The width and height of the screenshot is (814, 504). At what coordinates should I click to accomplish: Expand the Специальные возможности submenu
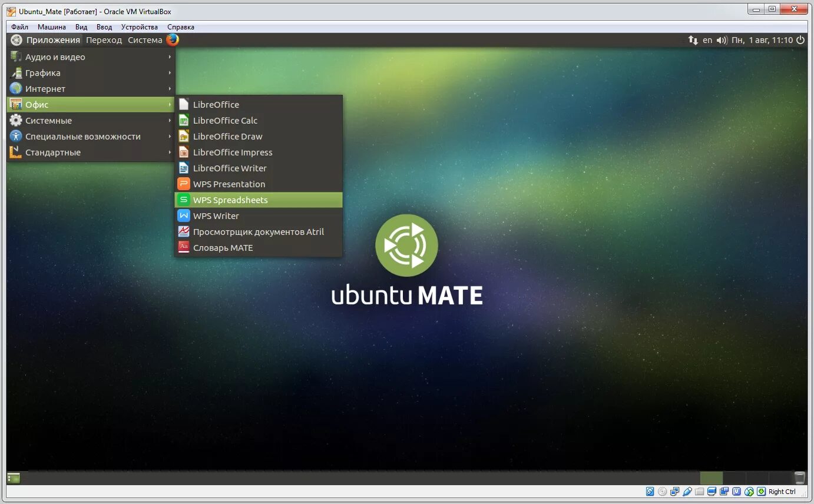[x=91, y=137]
